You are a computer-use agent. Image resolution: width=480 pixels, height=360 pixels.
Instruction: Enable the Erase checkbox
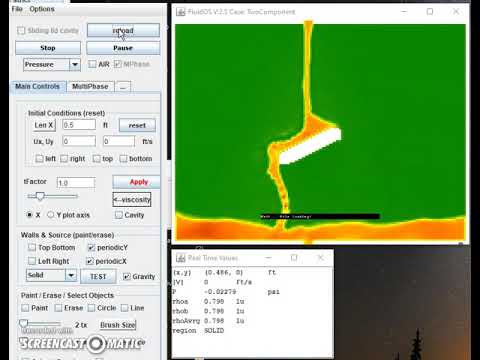[x=58, y=308]
